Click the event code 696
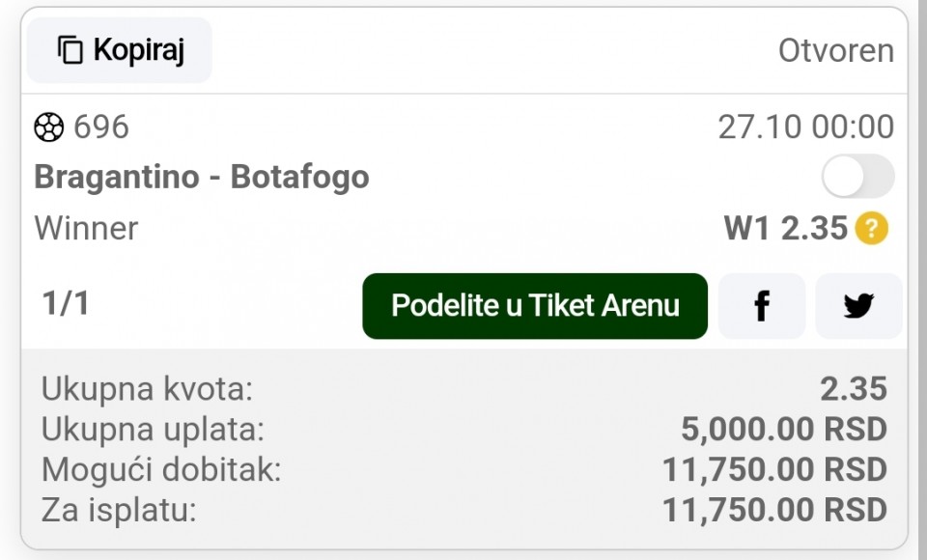Screen dimensions: 927x560 pos(101,126)
